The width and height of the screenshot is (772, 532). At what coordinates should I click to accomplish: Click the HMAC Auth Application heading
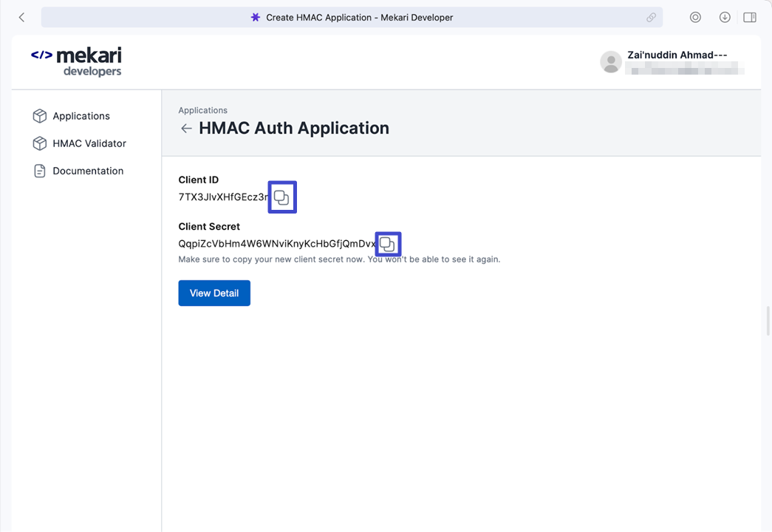coord(294,128)
